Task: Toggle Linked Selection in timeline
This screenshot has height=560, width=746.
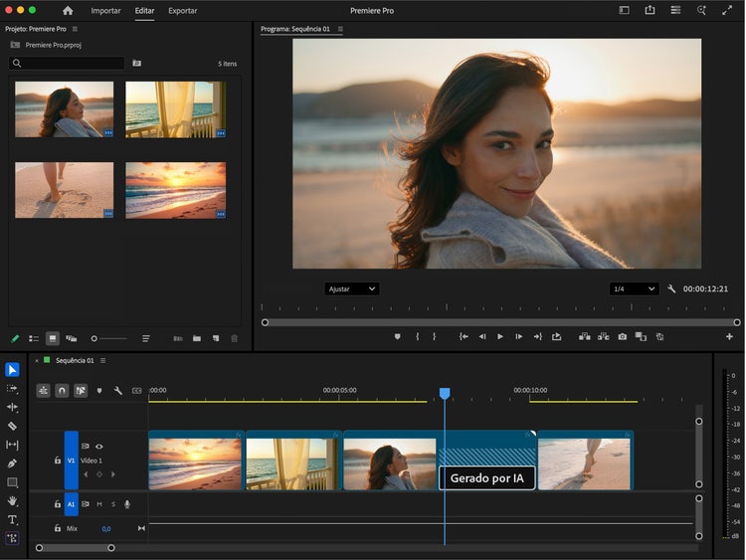Action: (x=81, y=391)
